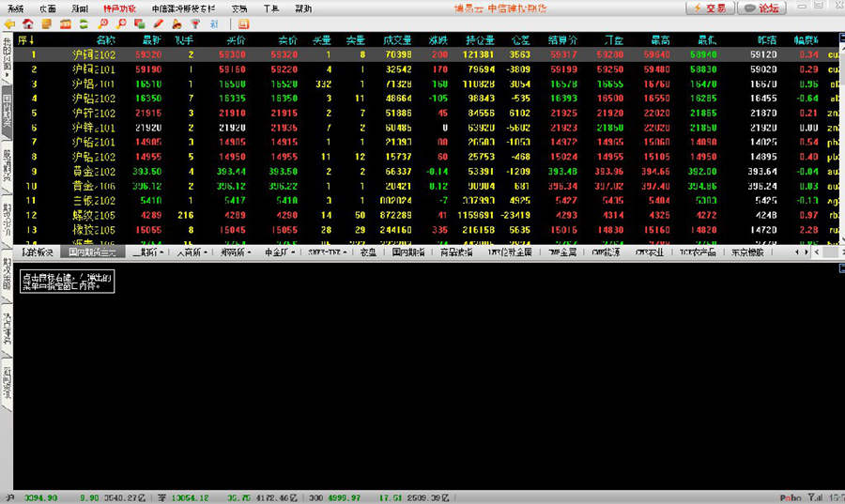This screenshot has height=504, width=845.
Task: Select the 沪铜2102 row in quote list
Action: coord(94,54)
